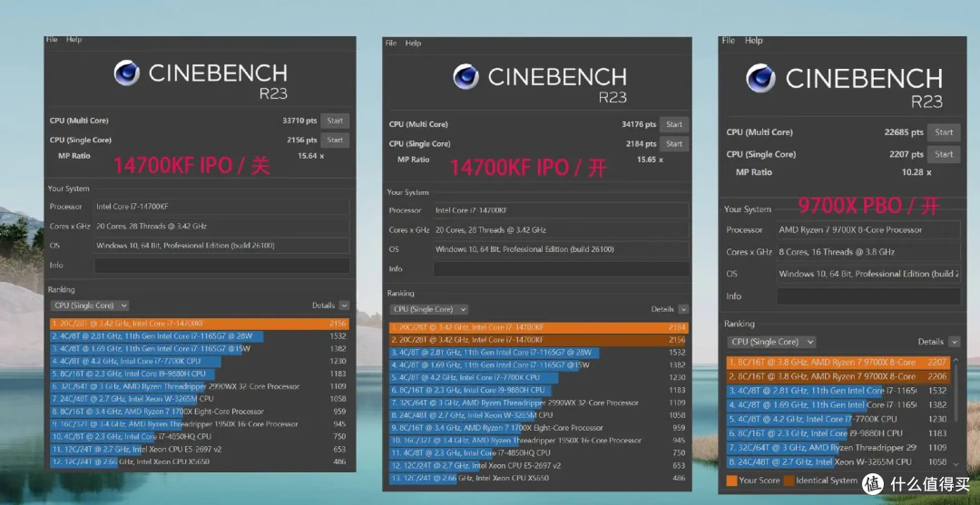Select Threadripper 1950X row in 33710 pts window

pyautogui.click(x=200, y=423)
